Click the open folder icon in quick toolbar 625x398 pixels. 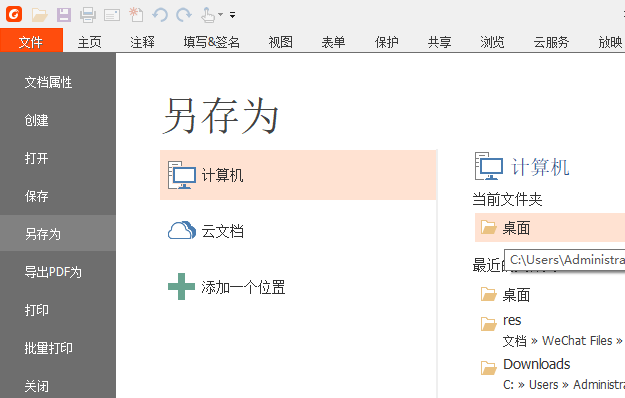[39, 15]
